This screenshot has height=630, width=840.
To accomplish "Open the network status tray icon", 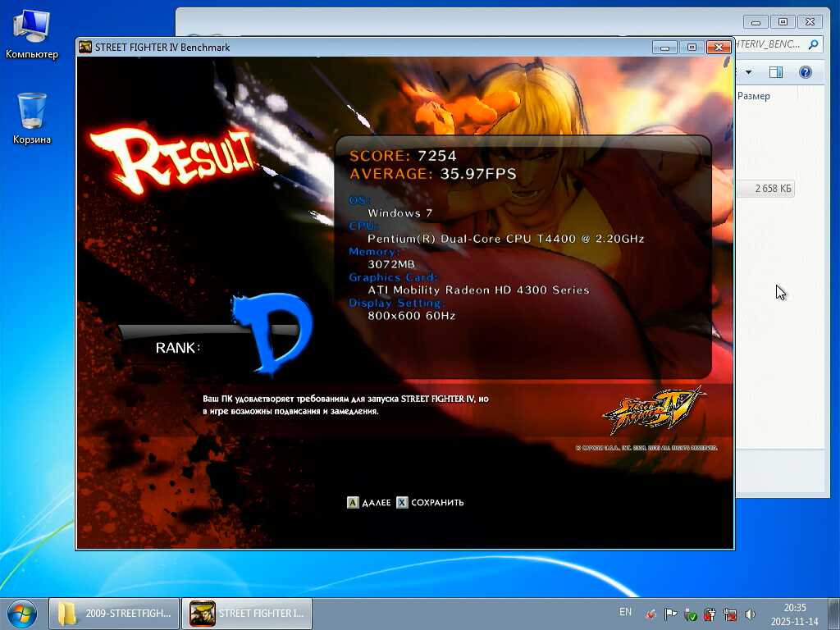I will [729, 614].
